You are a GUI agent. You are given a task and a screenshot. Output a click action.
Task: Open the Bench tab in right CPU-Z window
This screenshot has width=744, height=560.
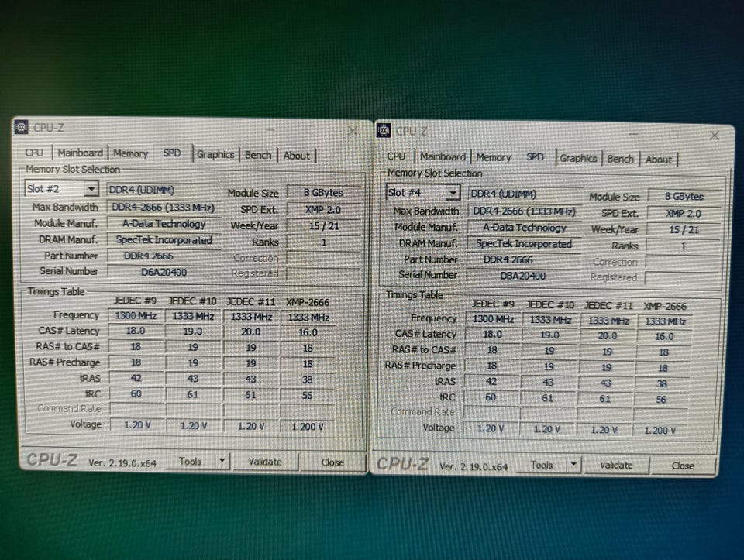[x=621, y=159]
